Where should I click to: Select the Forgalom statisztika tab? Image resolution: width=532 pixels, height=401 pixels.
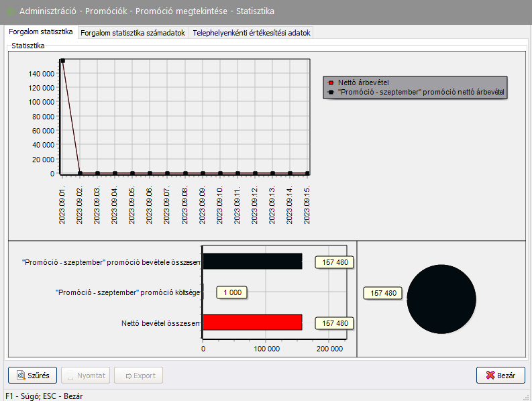41,32
